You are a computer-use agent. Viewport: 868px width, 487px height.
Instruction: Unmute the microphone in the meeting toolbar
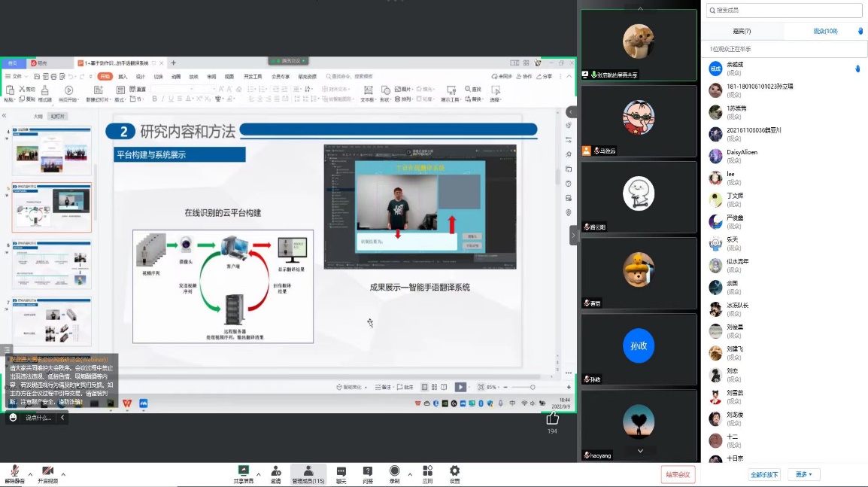[14, 472]
